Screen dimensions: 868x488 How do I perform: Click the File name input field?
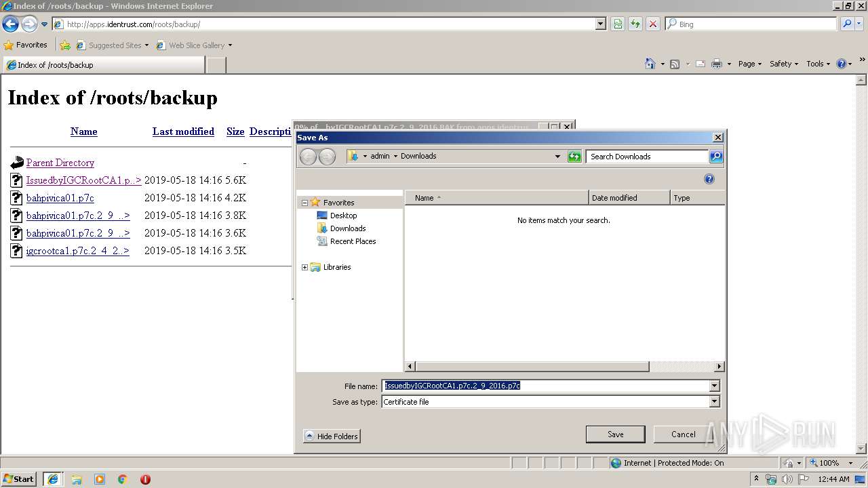point(545,386)
